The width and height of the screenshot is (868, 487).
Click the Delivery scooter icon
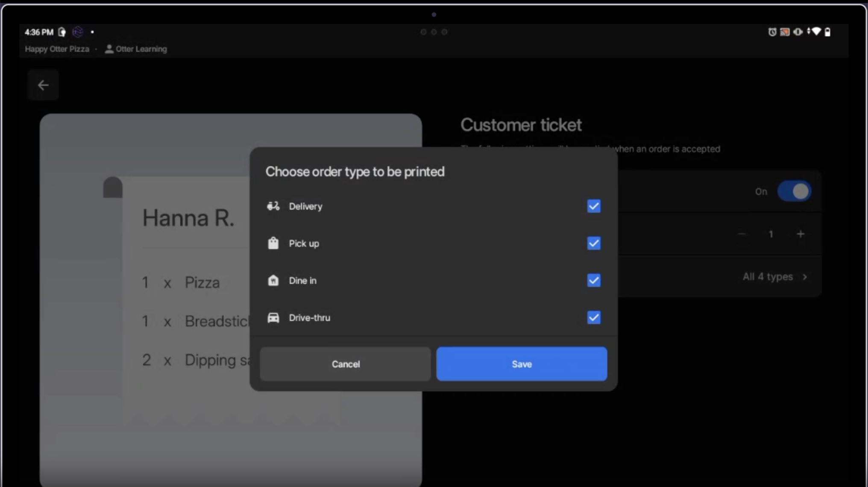click(x=273, y=206)
